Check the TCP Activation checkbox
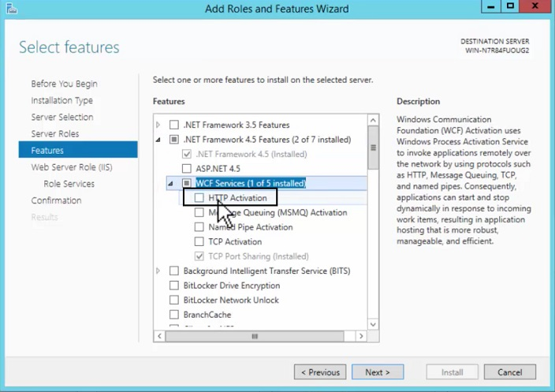The width and height of the screenshot is (555, 392). tap(199, 241)
